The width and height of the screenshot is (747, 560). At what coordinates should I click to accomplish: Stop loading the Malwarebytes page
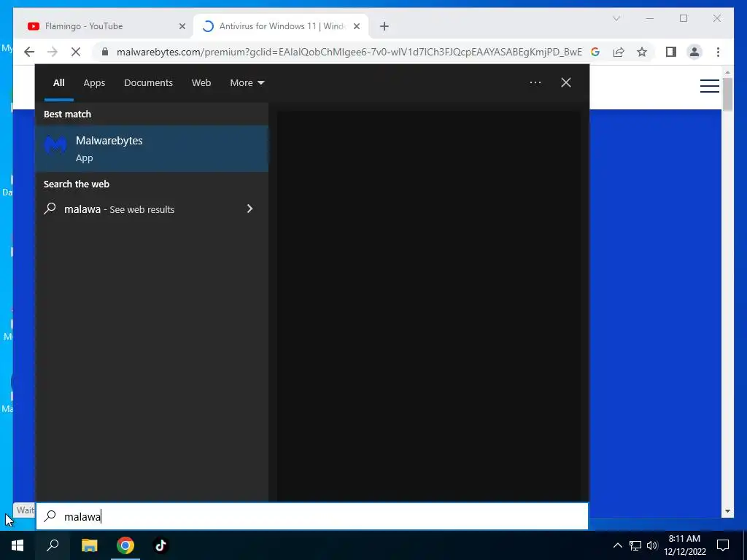click(x=76, y=52)
